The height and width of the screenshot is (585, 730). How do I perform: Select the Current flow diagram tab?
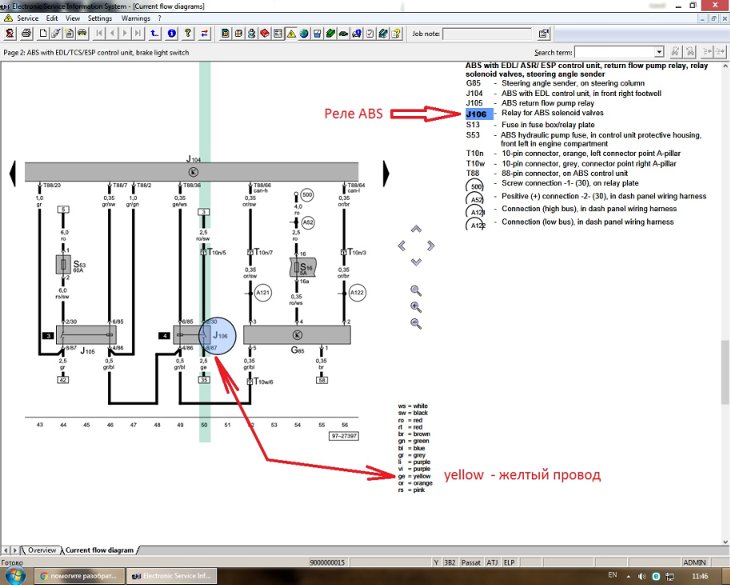point(100,550)
